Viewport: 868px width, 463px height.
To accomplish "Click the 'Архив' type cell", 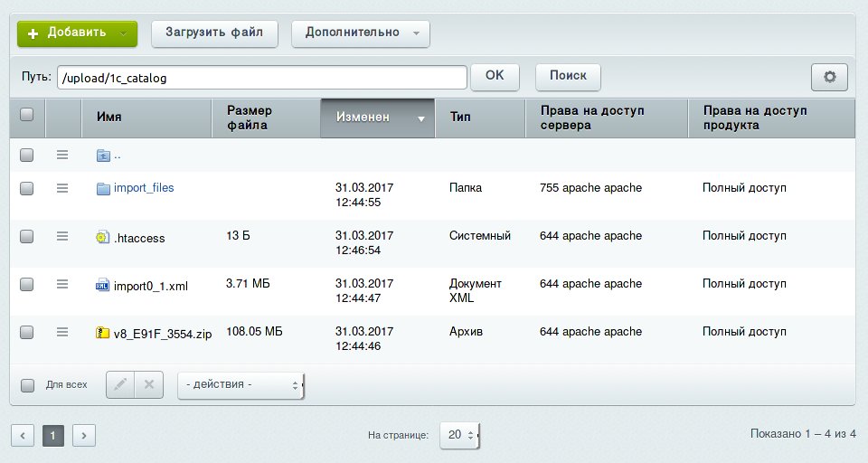I will click(467, 332).
